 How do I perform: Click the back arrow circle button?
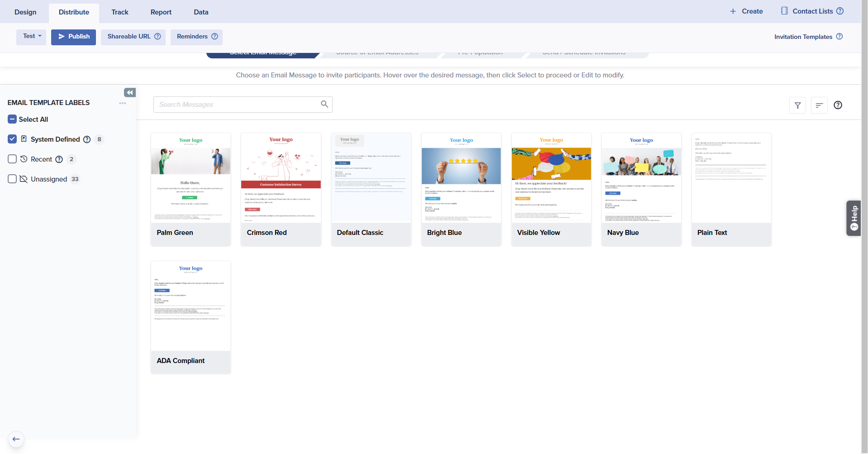point(16,439)
